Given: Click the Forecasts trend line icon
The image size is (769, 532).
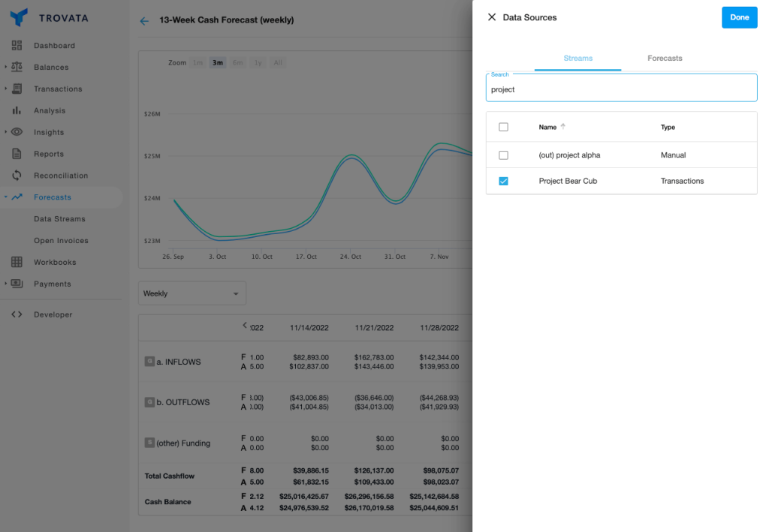Looking at the screenshot, I should (x=17, y=197).
